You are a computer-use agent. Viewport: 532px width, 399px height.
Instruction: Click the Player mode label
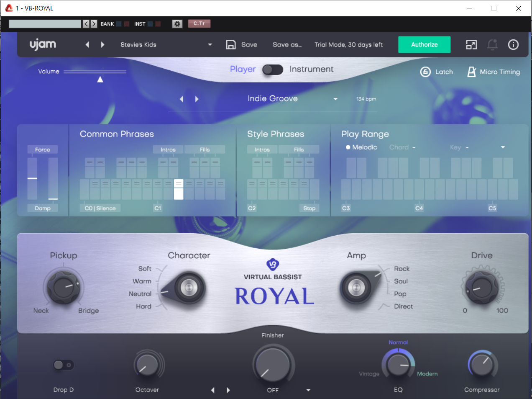[243, 70]
